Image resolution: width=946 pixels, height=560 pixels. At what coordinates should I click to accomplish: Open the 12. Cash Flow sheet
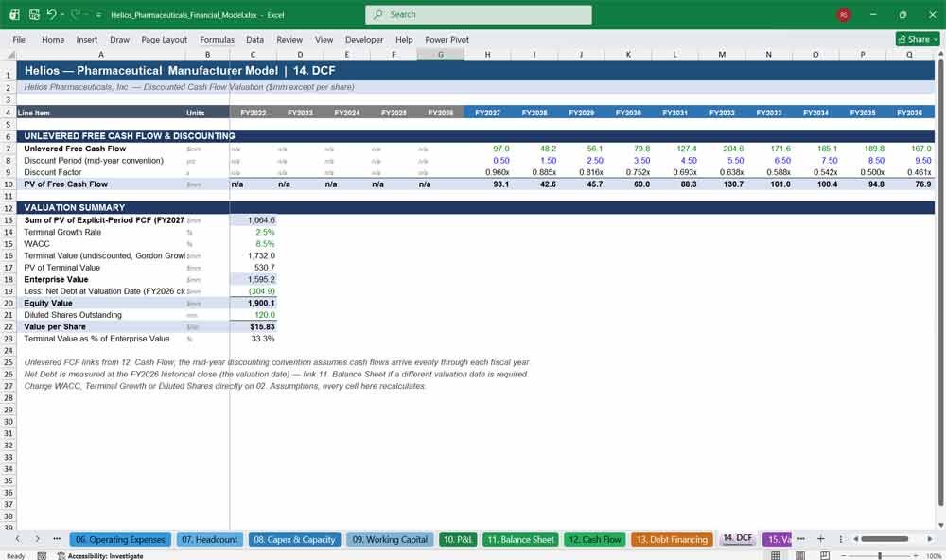[595, 539]
